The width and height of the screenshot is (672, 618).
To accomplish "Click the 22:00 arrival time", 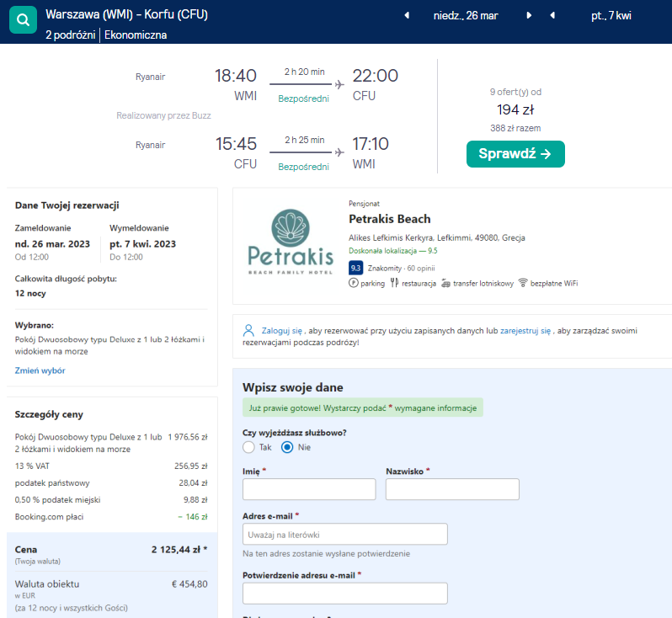I will pos(375,76).
